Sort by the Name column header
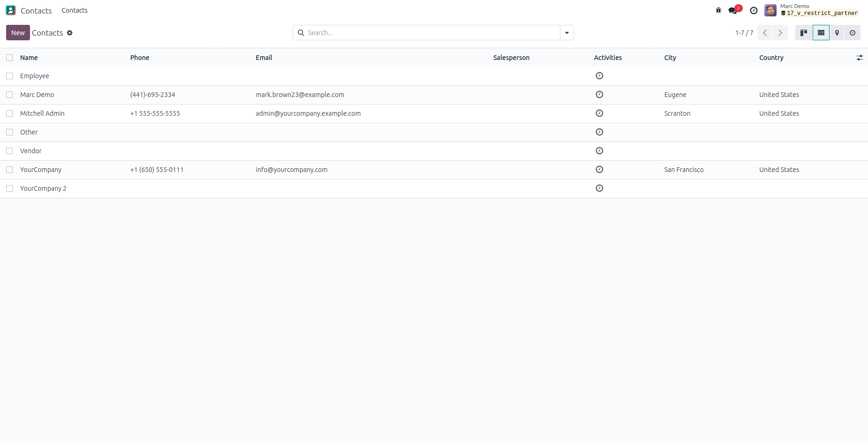The height and width of the screenshot is (441, 868). click(x=29, y=58)
